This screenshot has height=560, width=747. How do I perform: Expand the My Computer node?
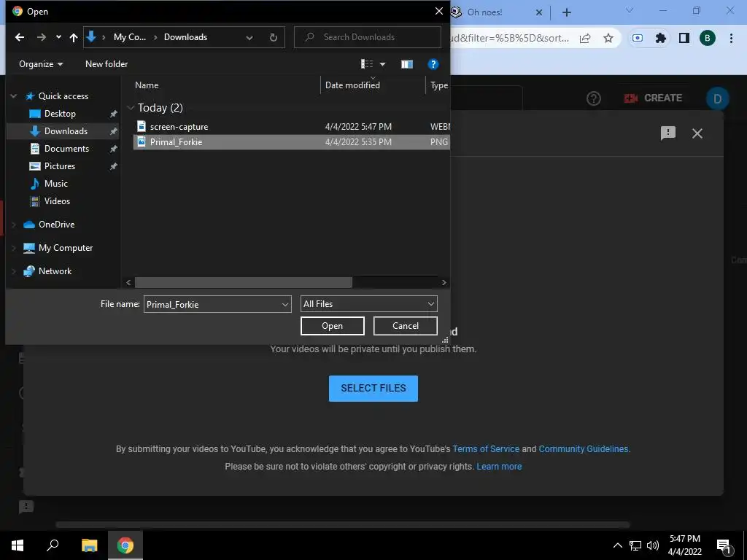tap(13, 248)
